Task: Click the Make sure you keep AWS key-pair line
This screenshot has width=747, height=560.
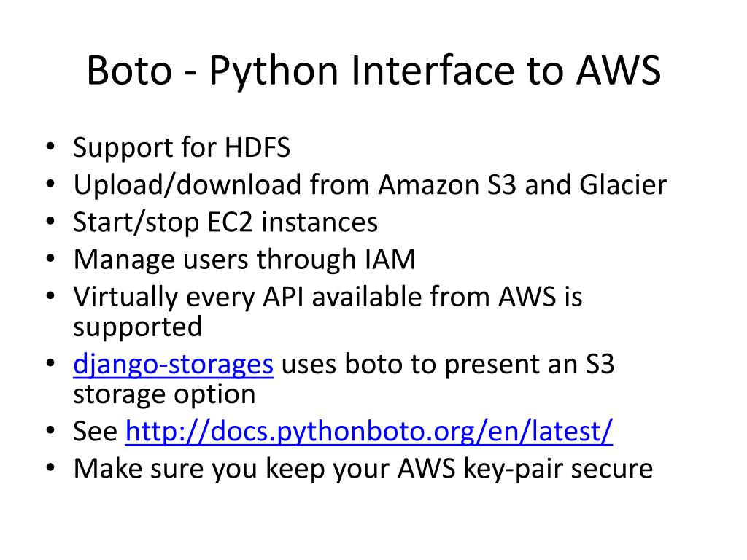Action: (363, 469)
